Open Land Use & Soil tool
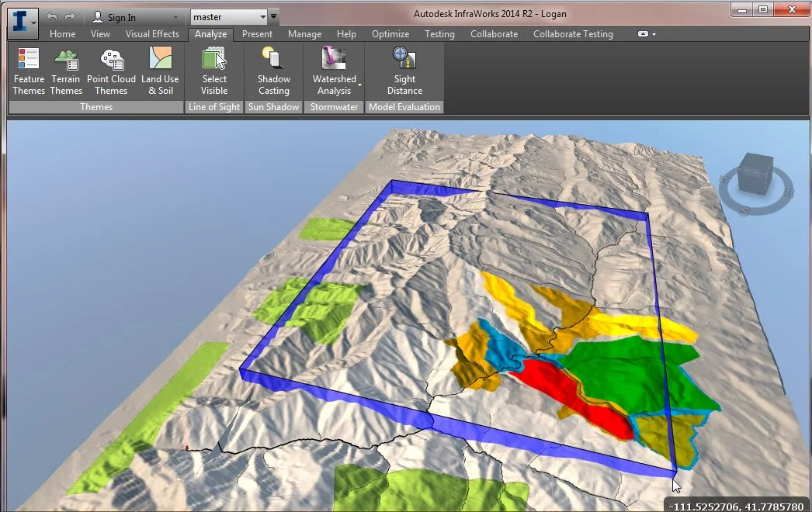The image size is (812, 512). (160, 71)
